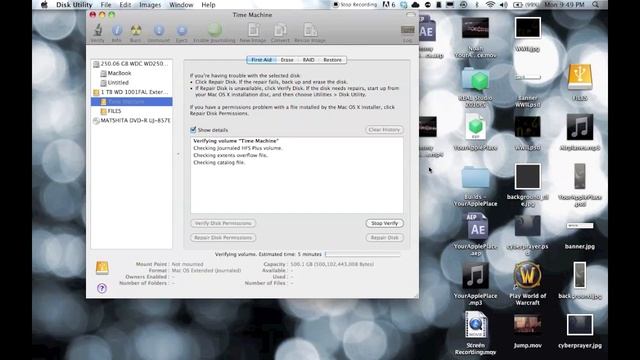Click the Wi-Fi menu bar icon
Screen dimensions: 640x360
point(490,5)
